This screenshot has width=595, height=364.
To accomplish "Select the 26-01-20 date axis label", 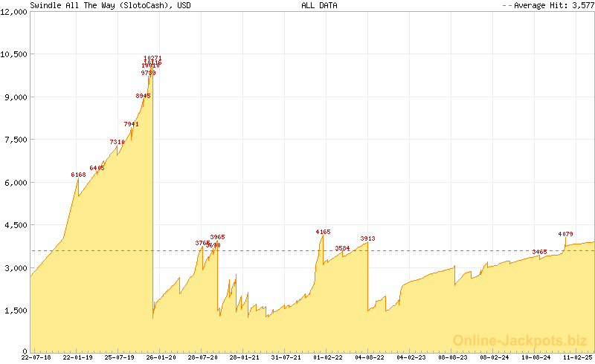I will tap(161, 357).
